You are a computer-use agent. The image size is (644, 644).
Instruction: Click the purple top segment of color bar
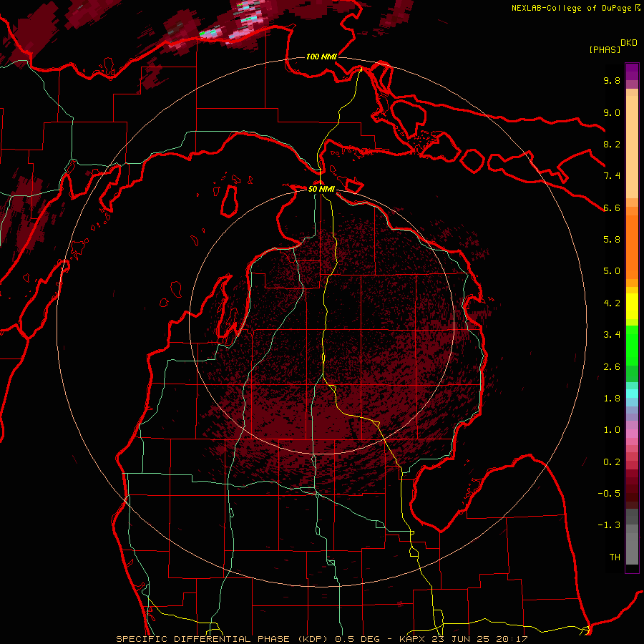[x=632, y=72]
